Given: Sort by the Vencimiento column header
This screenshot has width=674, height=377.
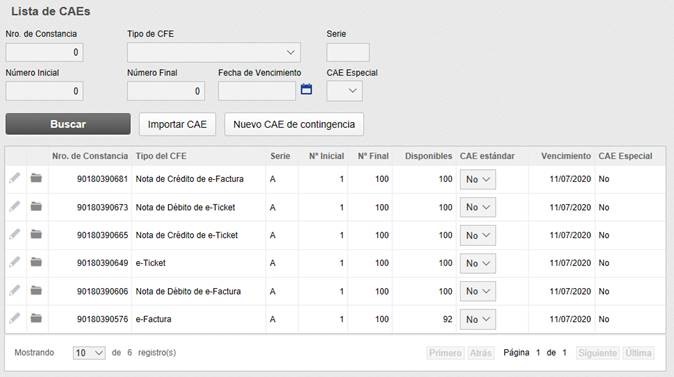Looking at the screenshot, I should click(566, 156).
